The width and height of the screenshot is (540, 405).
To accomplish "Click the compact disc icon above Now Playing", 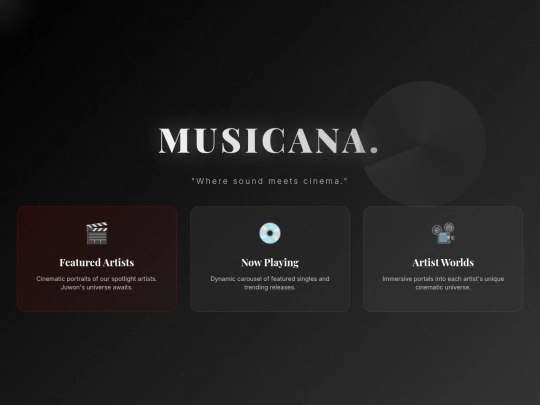I will (x=270, y=233).
